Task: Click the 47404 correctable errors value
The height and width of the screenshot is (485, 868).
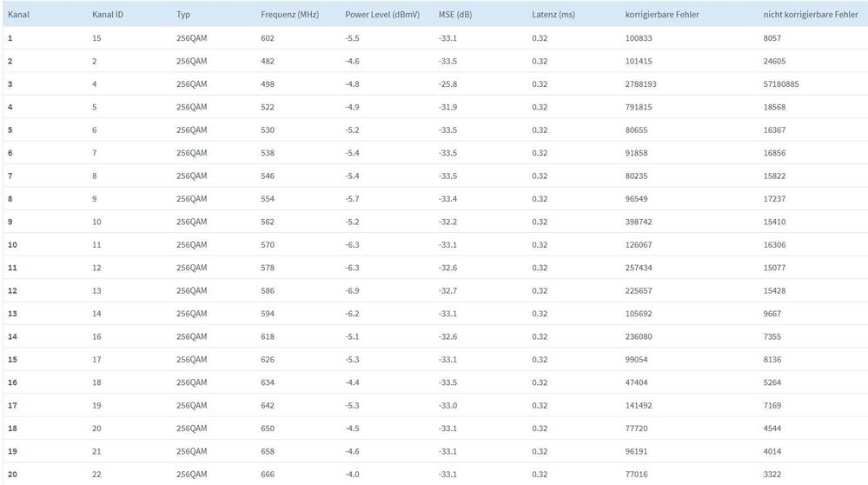Action: (638, 382)
